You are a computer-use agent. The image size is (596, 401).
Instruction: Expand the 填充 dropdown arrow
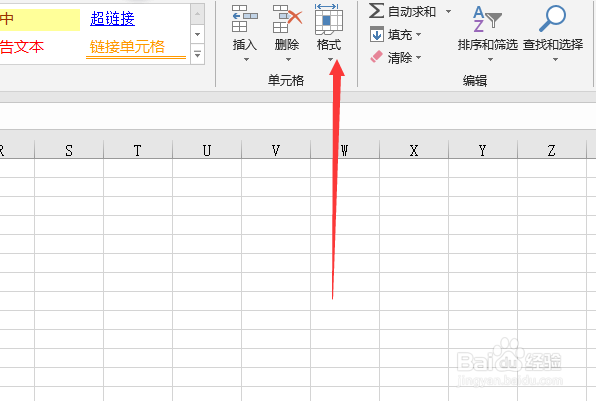point(418,35)
